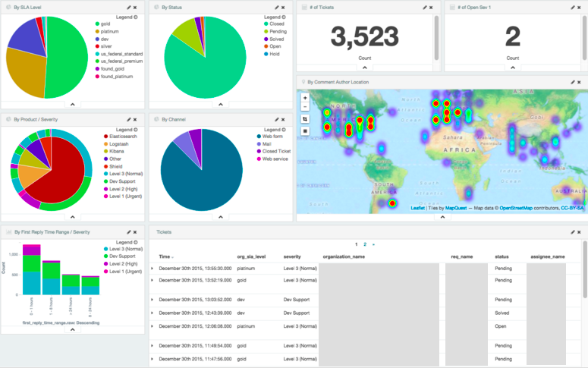Edit the Tickets table panel

click(573, 232)
